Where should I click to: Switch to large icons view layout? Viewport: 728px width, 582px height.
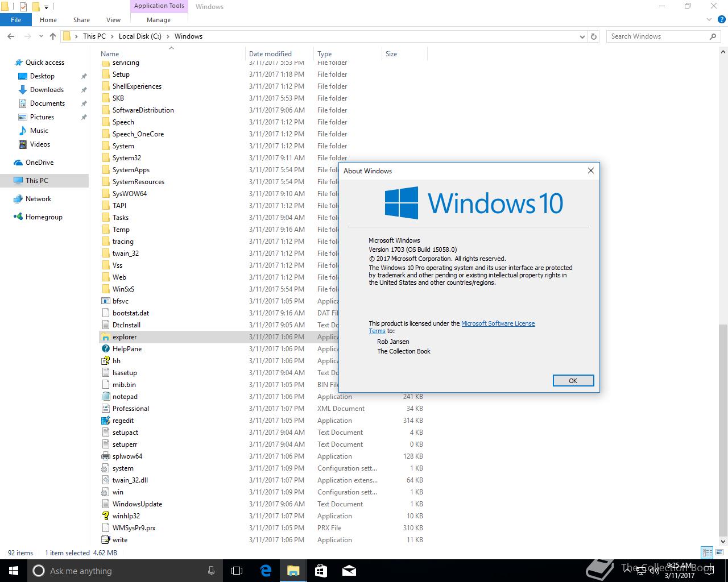[x=718, y=552]
